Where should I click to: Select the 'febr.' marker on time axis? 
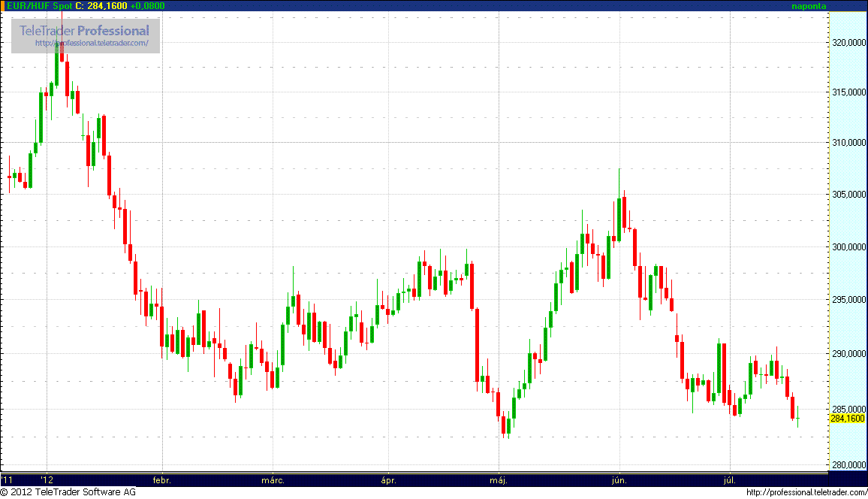tap(161, 479)
